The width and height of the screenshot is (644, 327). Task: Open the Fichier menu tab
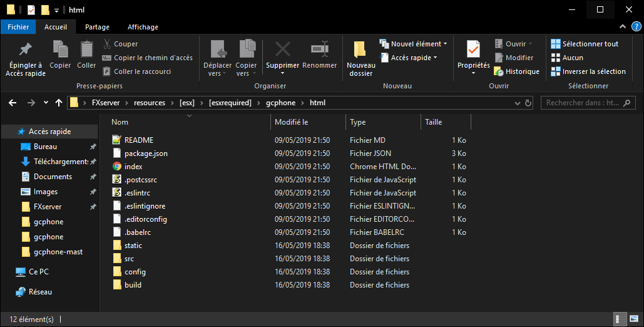tap(18, 27)
